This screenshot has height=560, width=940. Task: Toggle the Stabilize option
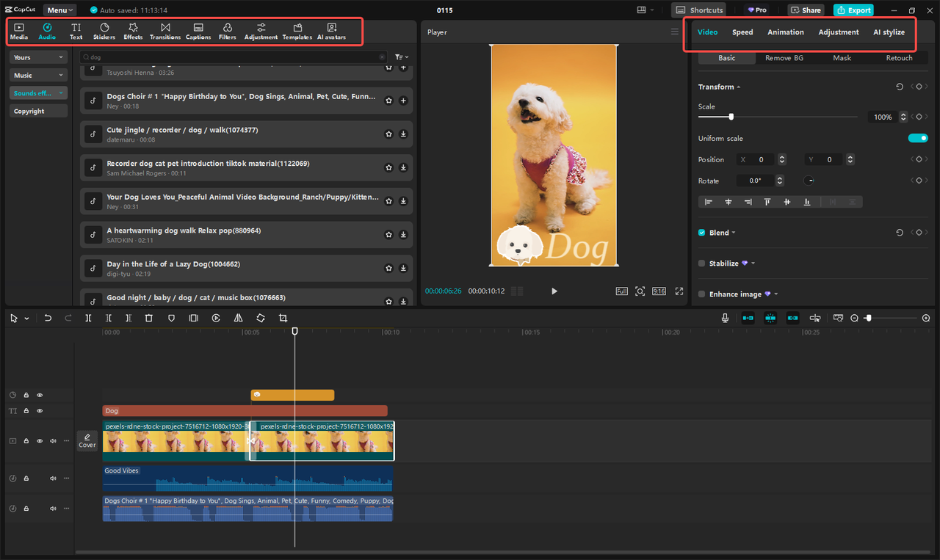click(701, 263)
